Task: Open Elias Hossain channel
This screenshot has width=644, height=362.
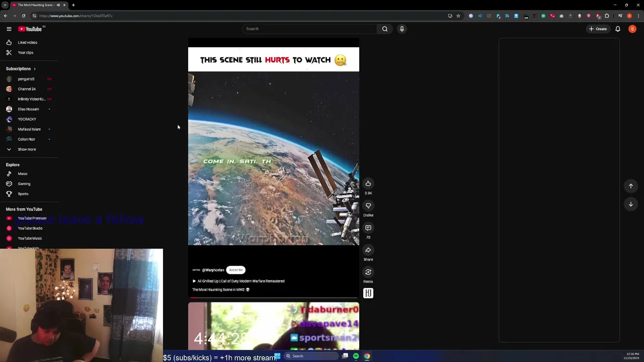Action: click(28, 109)
